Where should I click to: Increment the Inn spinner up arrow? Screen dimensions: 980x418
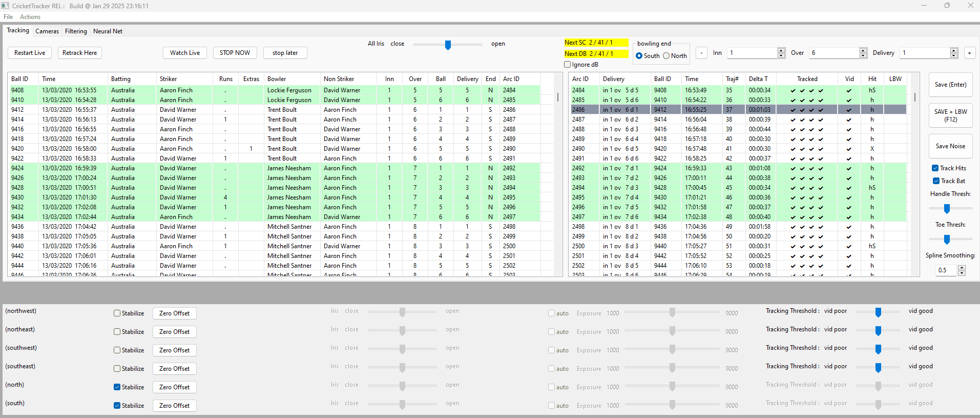pos(781,50)
